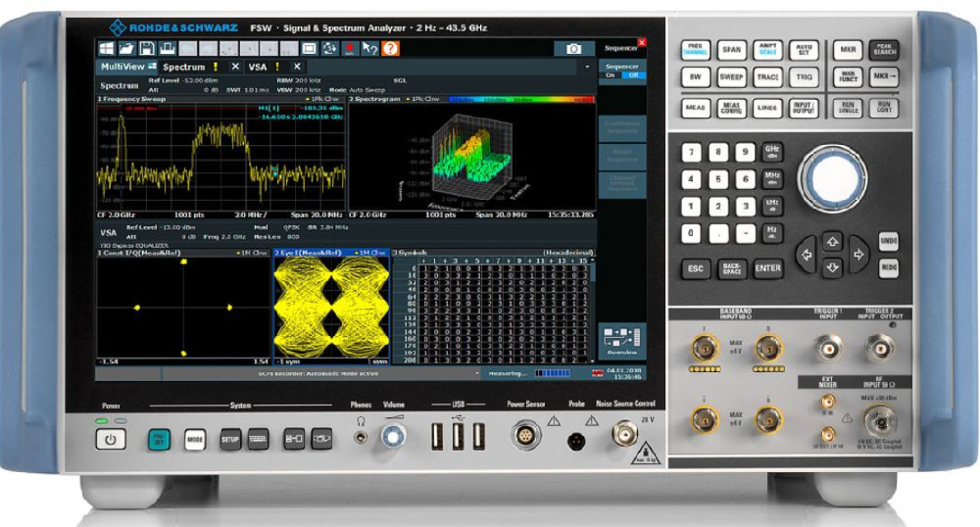Image resolution: width=980 pixels, height=527 pixels.
Task: Click the red SCPI recorder icon
Action: pos(350,49)
